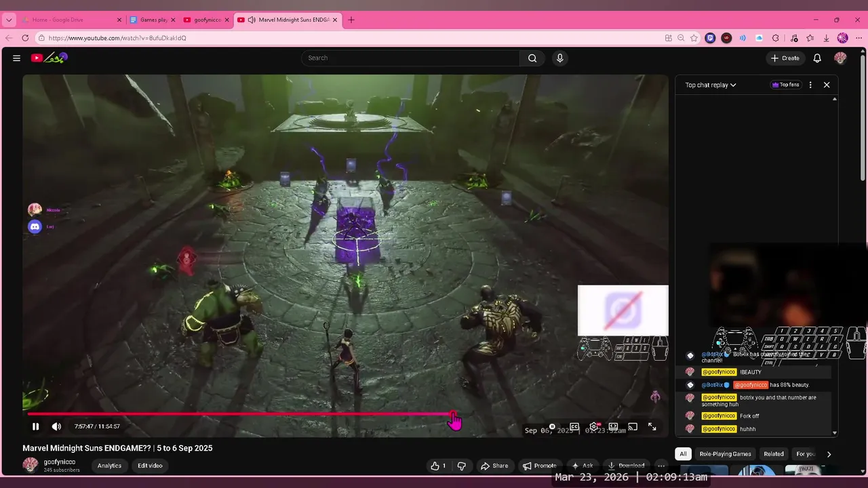Open a new browser tab
The image size is (868, 488).
pos(351,20)
